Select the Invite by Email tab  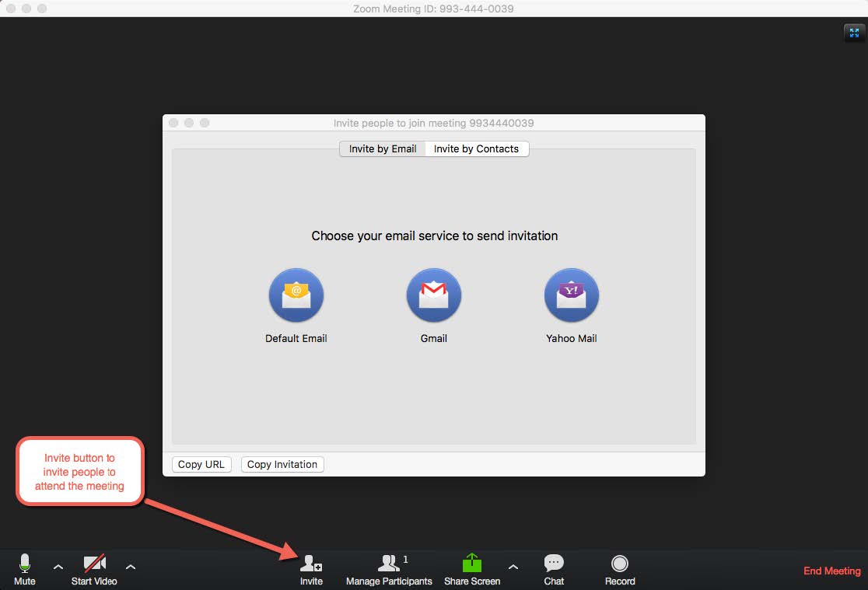[381, 148]
